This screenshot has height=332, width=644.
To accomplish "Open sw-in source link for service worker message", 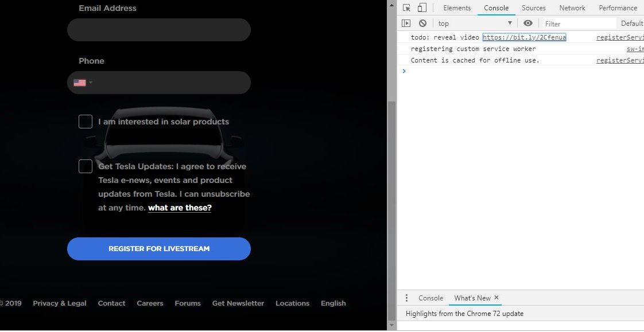I will pyautogui.click(x=635, y=49).
